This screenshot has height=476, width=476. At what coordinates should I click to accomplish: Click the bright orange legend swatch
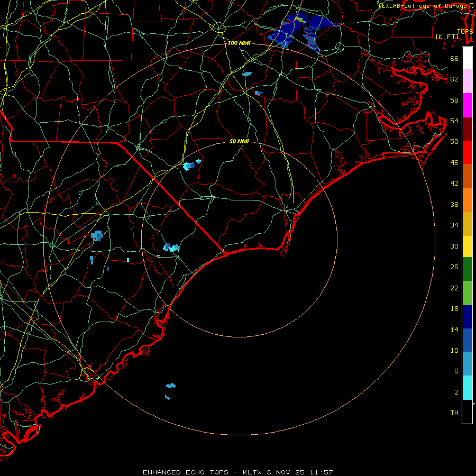(x=467, y=200)
